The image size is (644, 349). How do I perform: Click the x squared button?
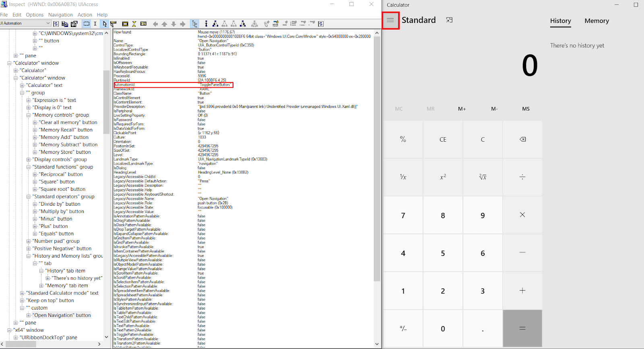click(x=443, y=177)
